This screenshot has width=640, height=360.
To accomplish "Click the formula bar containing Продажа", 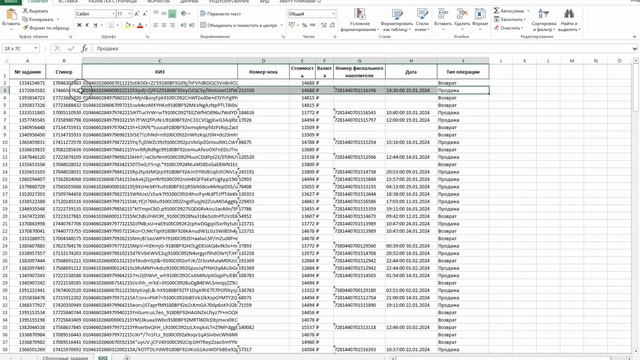I will (362, 49).
